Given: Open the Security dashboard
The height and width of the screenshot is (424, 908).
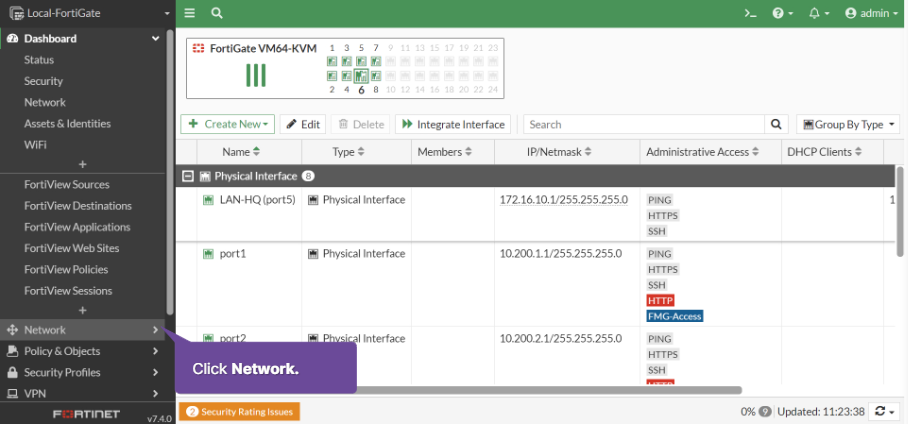Looking at the screenshot, I should (43, 81).
